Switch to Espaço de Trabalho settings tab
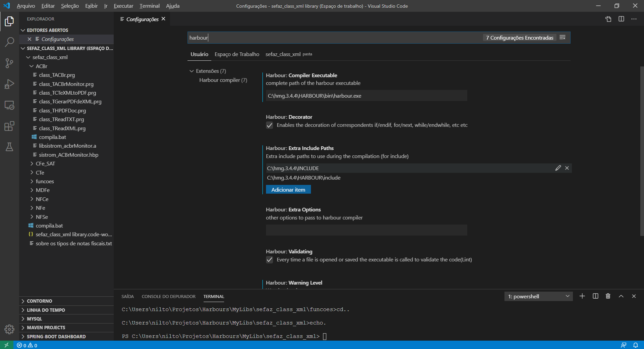 point(237,54)
